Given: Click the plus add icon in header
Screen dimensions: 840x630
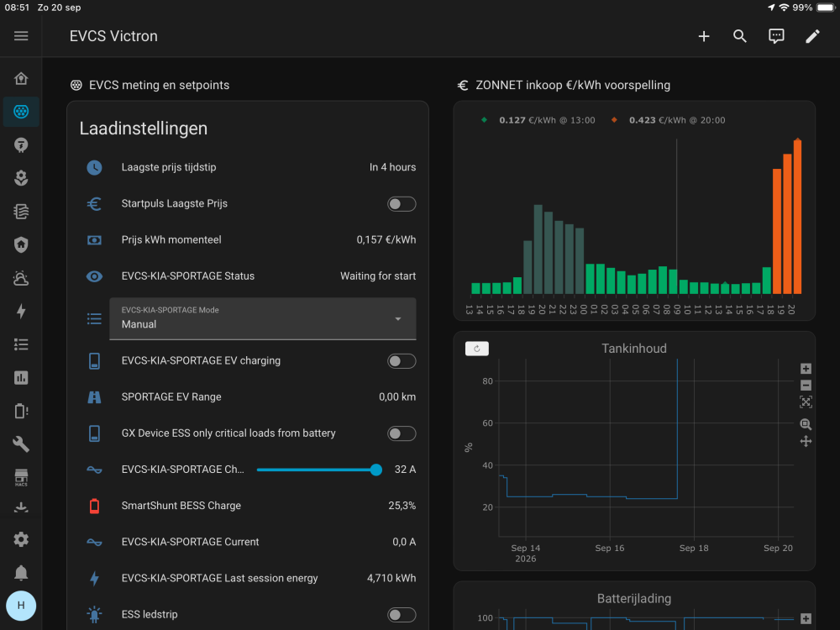Looking at the screenshot, I should coord(704,36).
